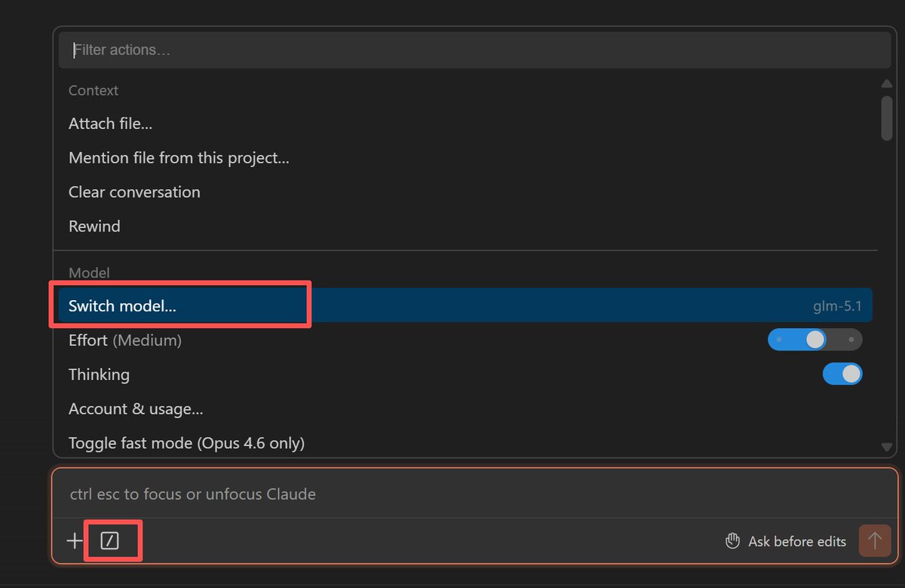Adjust the Effort level slider
Image resolution: width=905 pixels, height=588 pixels.
pos(815,340)
